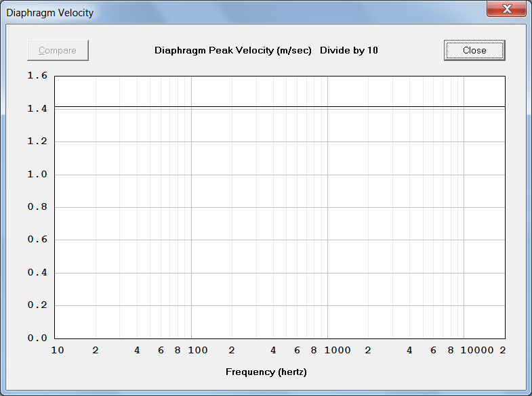The image size is (532, 396).
Task: Click the 0.6 y-axis value
Action: pyautogui.click(x=37, y=240)
